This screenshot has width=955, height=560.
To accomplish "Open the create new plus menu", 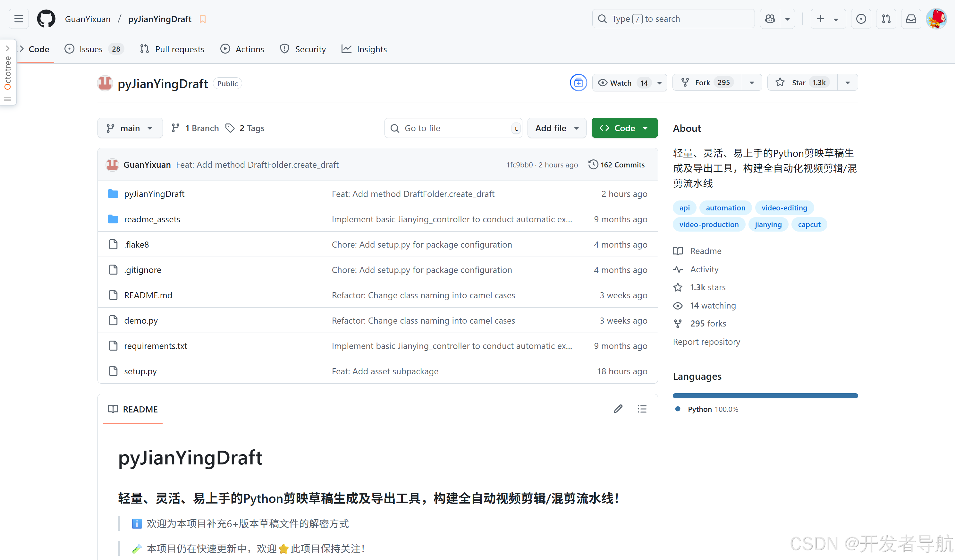I will (x=828, y=19).
